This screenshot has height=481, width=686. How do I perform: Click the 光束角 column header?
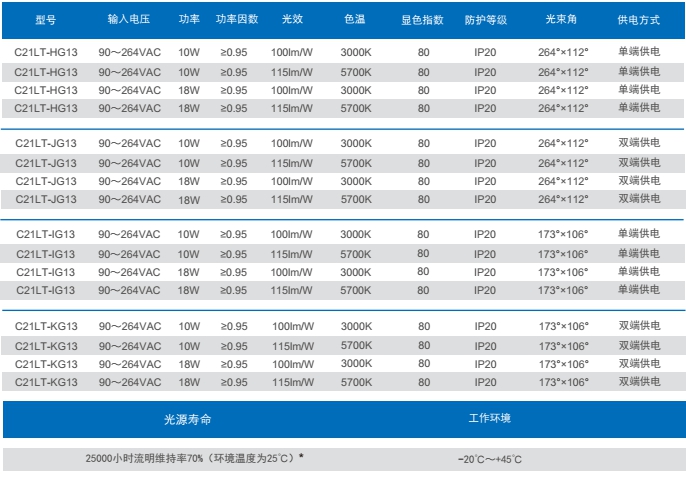pos(561,19)
